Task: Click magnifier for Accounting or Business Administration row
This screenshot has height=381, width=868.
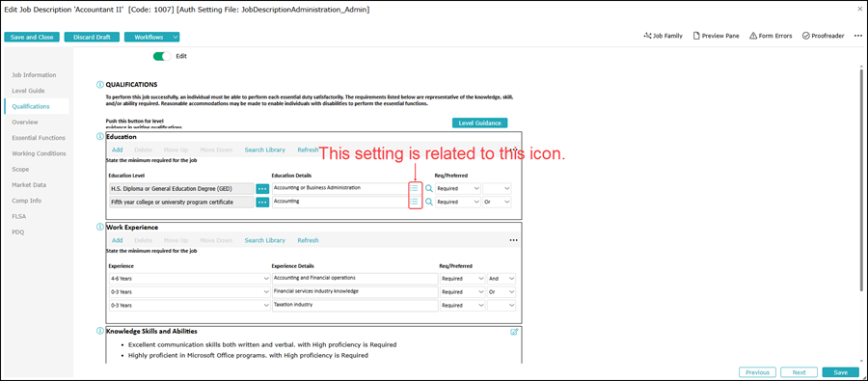Action: click(428, 188)
